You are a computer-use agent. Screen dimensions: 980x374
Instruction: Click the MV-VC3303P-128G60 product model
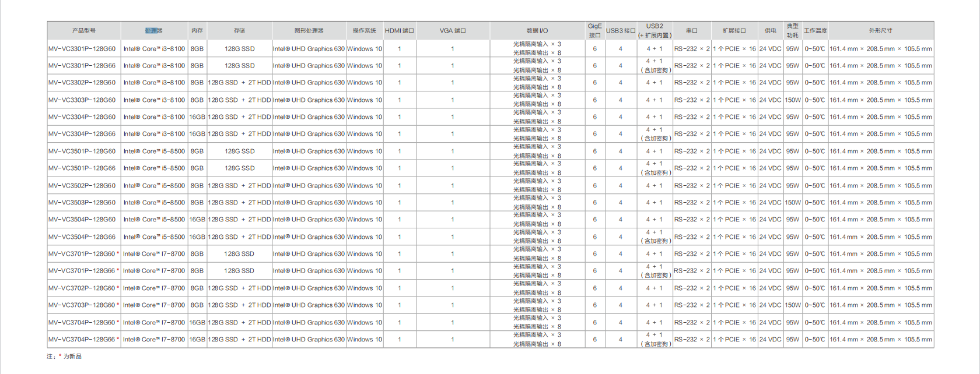(x=82, y=100)
